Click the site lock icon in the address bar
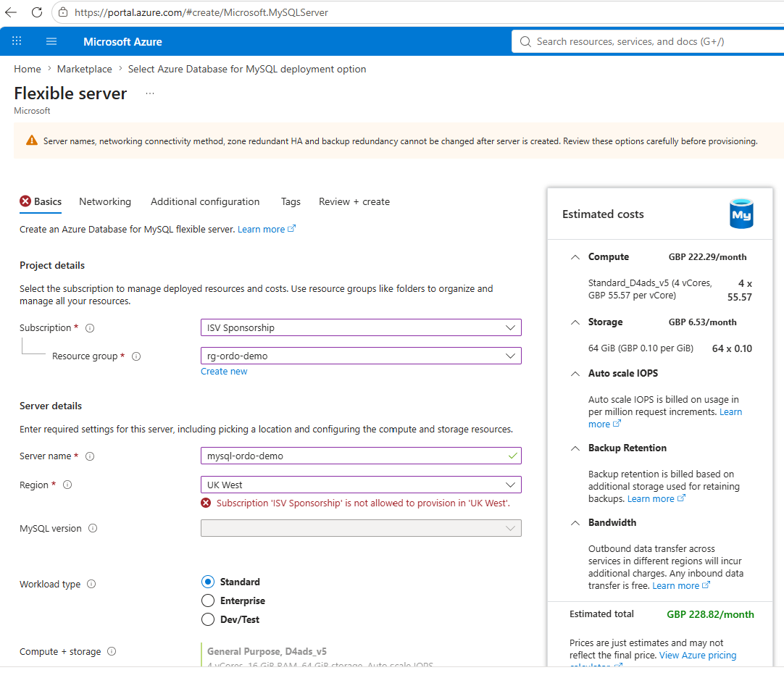This screenshot has width=784, height=678. point(63,12)
